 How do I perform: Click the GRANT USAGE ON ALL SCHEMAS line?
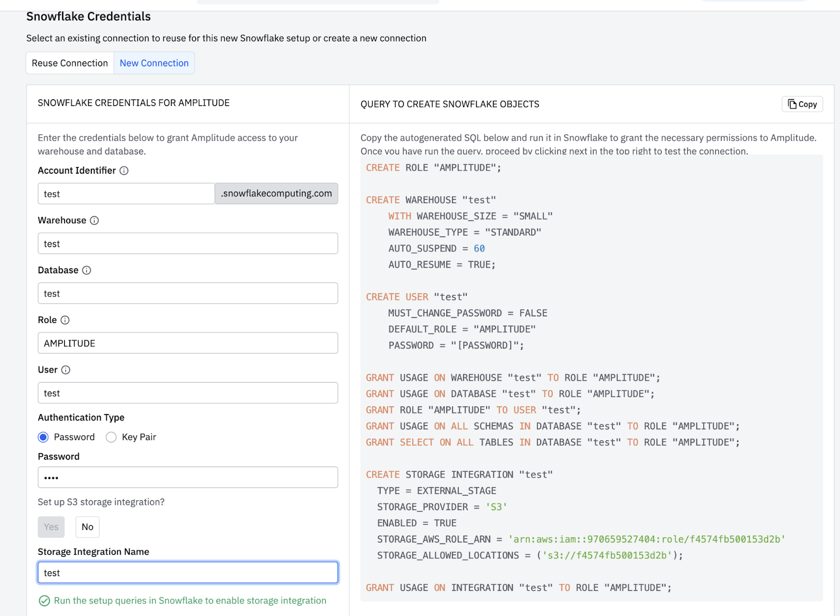(553, 426)
